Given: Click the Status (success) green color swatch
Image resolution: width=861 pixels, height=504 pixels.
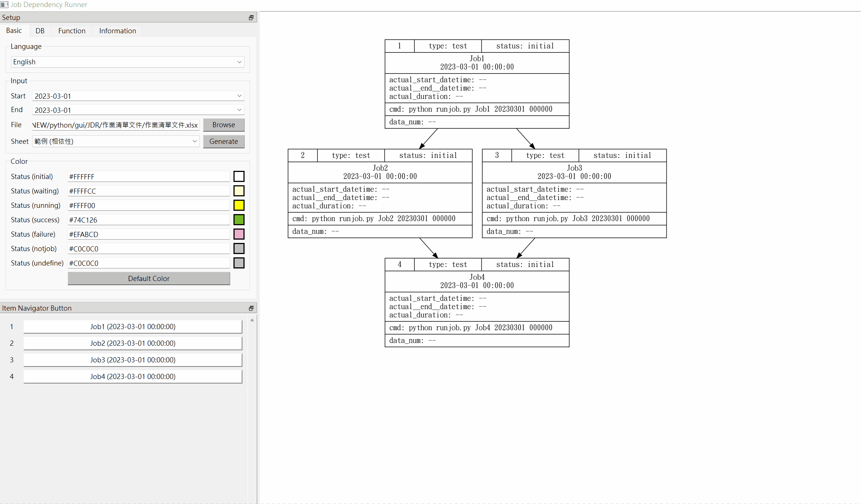Looking at the screenshot, I should (239, 219).
